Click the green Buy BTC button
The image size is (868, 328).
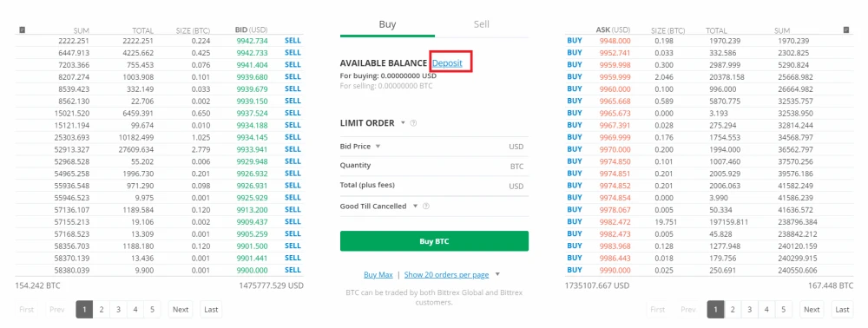click(x=434, y=241)
